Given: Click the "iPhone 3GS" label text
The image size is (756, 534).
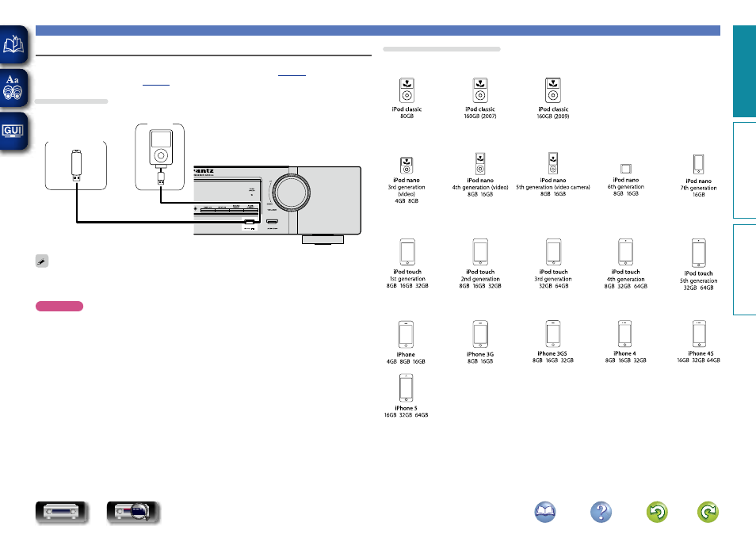Looking at the screenshot, I should [x=552, y=353].
